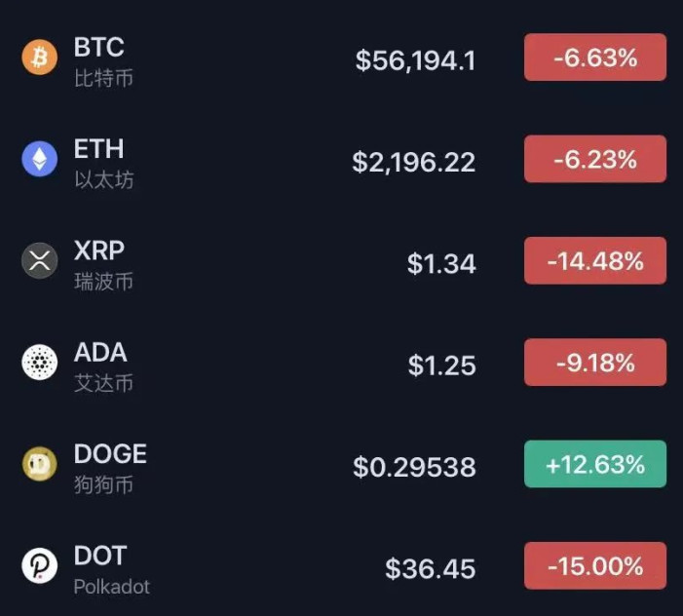
Task: Click the ETH price $2,196.22
Action: [x=414, y=162]
